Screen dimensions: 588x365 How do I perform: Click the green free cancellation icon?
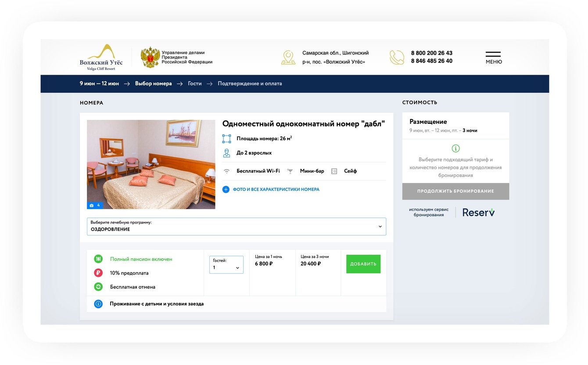pos(98,287)
